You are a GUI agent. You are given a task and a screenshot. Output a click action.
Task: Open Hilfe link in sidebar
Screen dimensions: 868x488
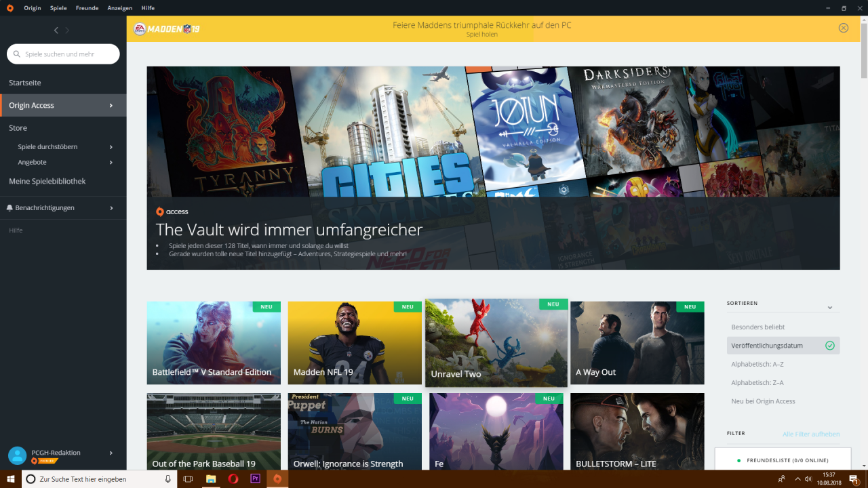coord(16,230)
